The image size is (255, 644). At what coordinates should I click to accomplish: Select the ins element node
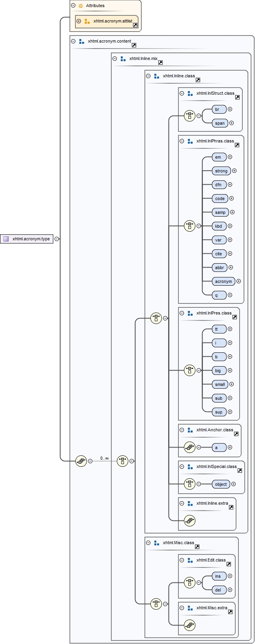click(219, 576)
